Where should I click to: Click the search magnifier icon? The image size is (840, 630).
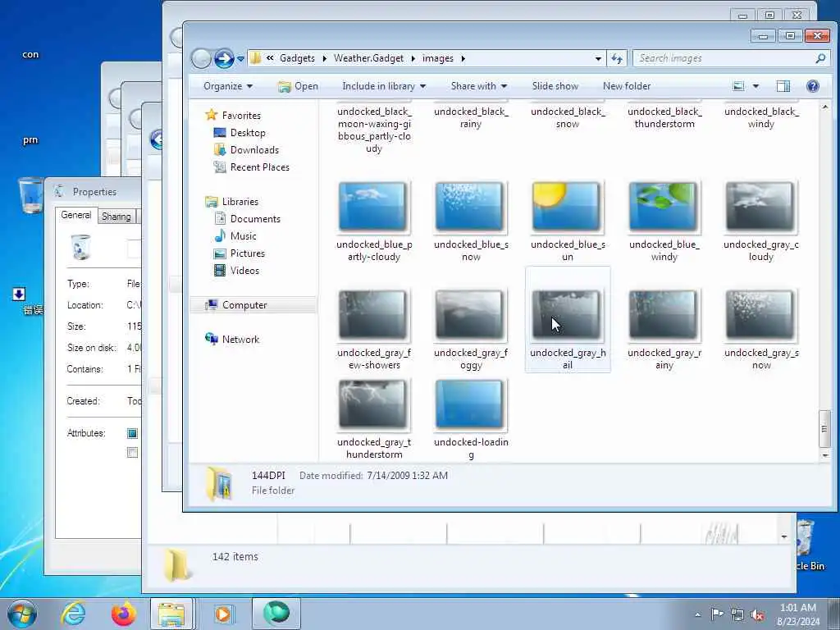coord(820,58)
